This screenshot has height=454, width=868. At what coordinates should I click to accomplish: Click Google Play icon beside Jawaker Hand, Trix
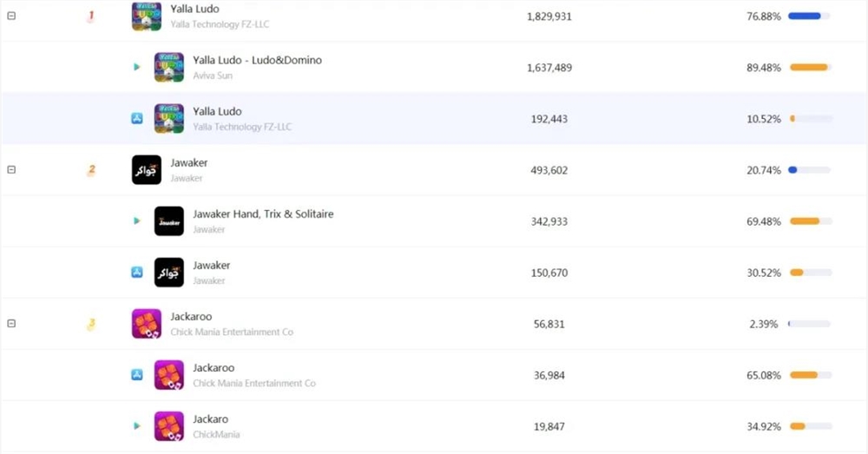136,221
